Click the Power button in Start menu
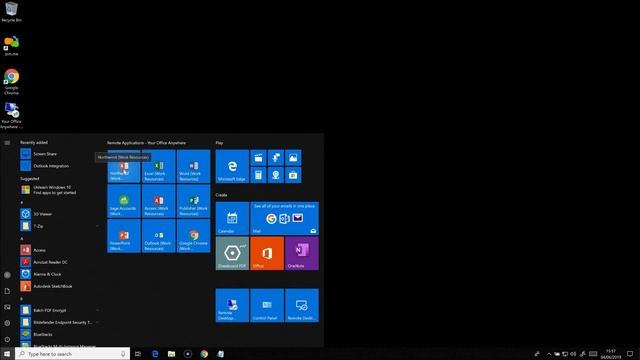Image resolution: width=640 pixels, height=360 pixels. [x=7, y=339]
